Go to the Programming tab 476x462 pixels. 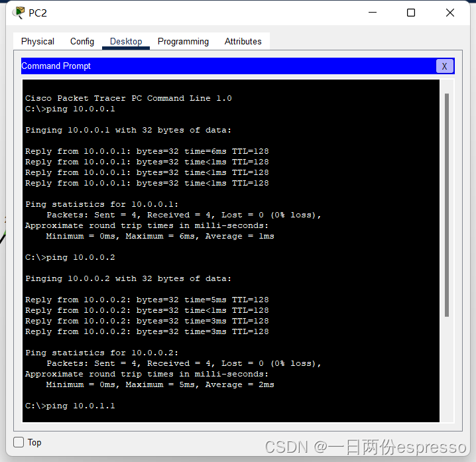[x=183, y=41]
